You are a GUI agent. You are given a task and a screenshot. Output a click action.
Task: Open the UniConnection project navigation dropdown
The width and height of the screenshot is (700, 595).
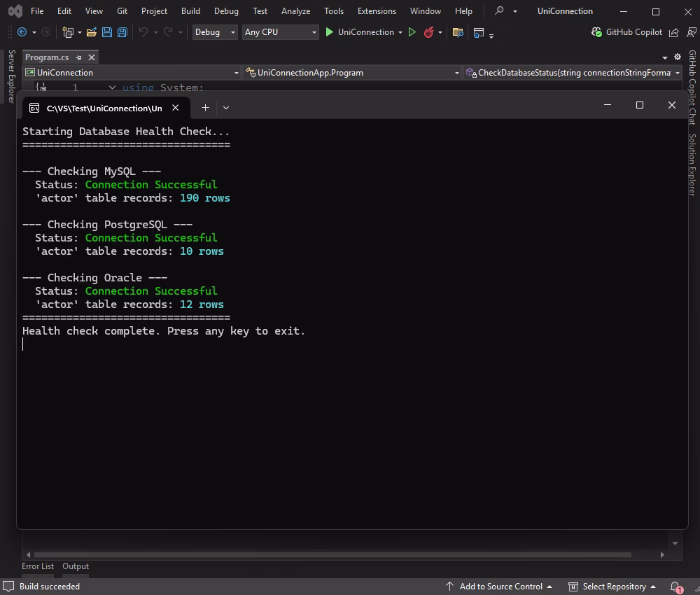point(132,73)
